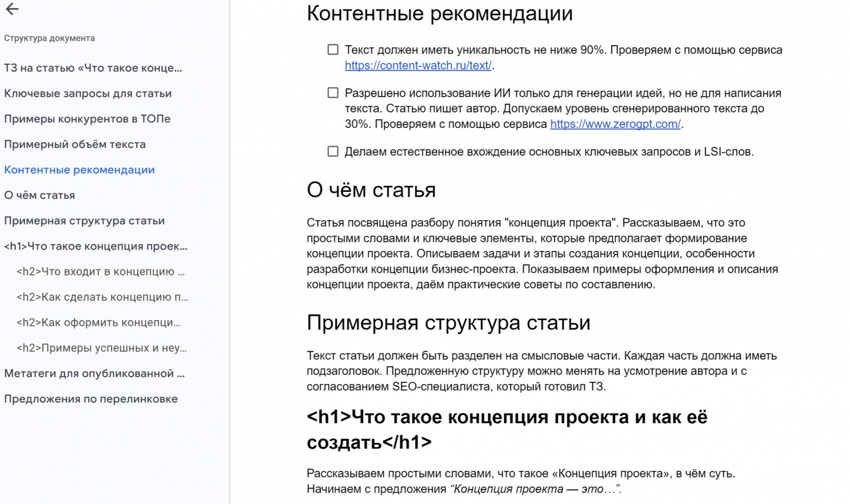Jump to «Предложения по перелинковке» section

click(91, 399)
